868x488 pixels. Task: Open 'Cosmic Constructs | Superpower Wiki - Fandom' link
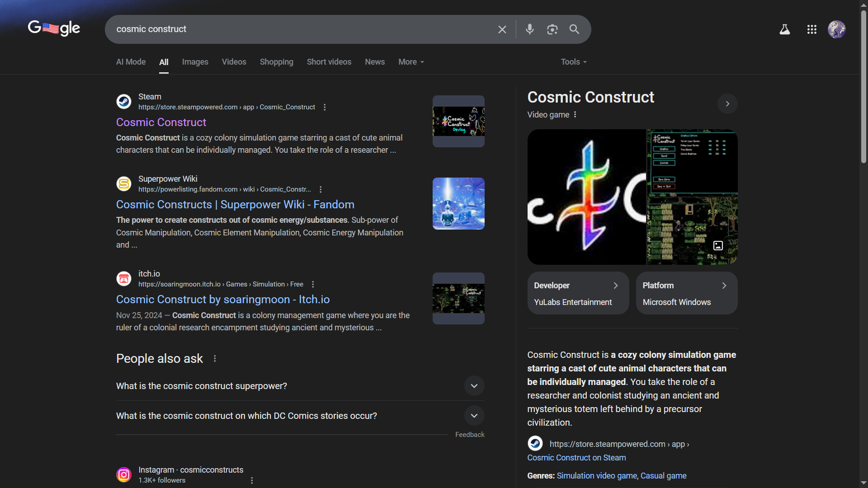pos(235,204)
